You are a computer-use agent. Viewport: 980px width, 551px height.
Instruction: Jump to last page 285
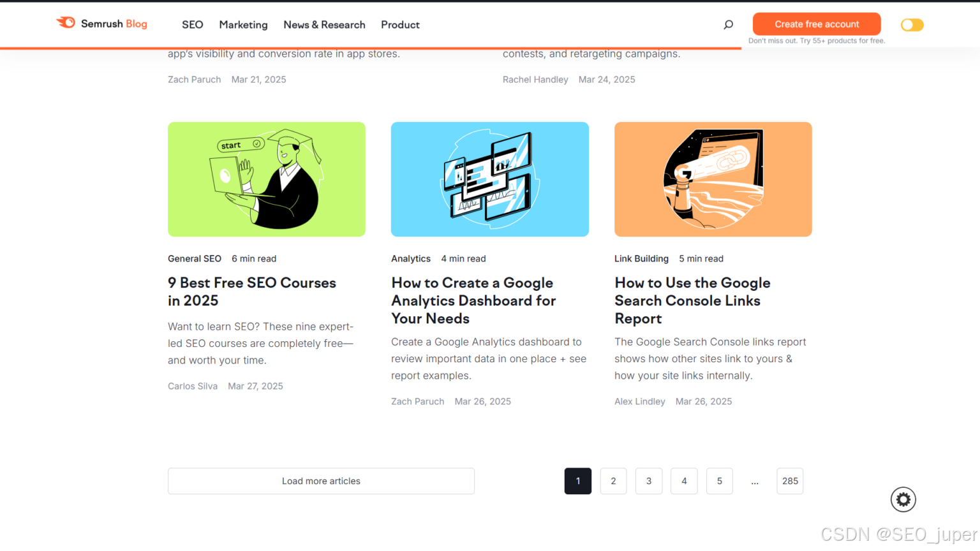790,481
